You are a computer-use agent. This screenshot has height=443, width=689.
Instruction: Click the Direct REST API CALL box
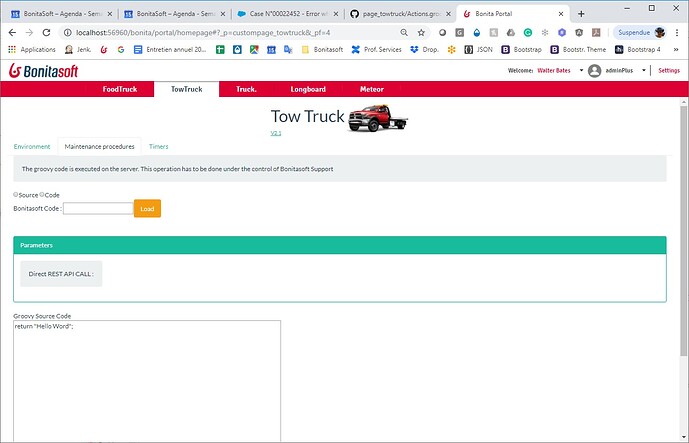tap(61, 274)
